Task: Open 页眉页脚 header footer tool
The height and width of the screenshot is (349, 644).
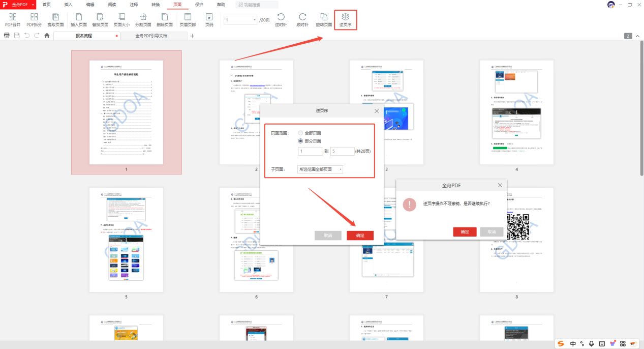Action: [x=188, y=20]
